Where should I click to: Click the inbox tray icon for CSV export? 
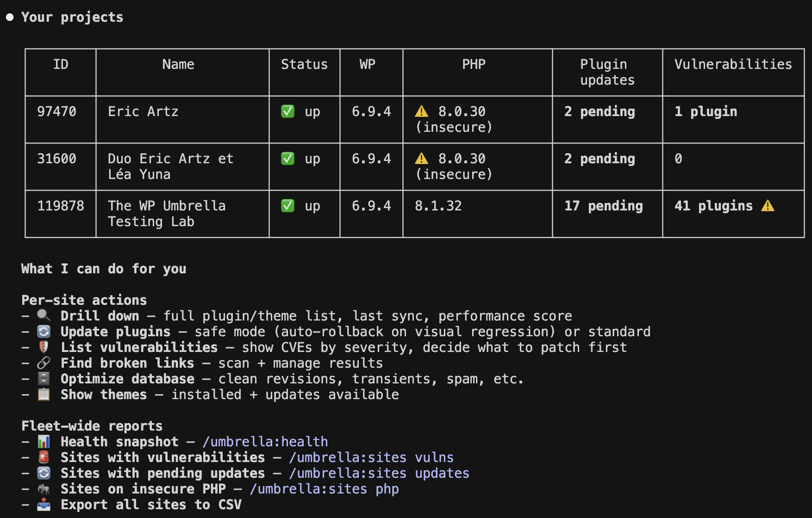tap(44, 505)
